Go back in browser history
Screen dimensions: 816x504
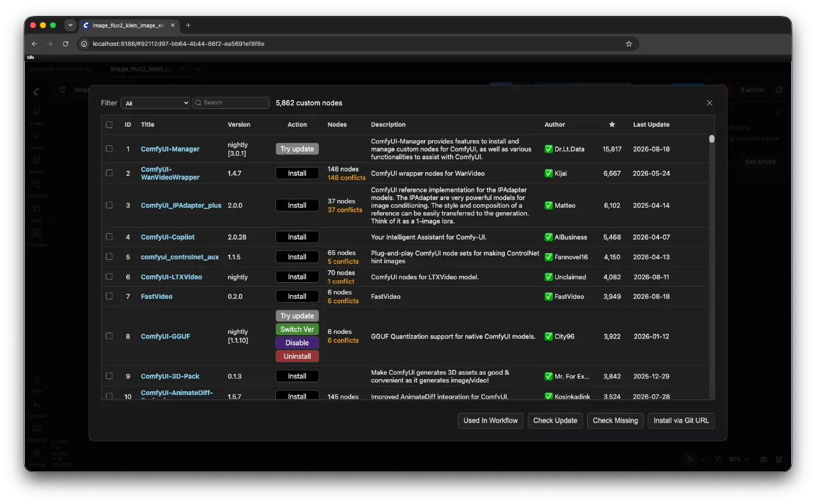(34, 44)
